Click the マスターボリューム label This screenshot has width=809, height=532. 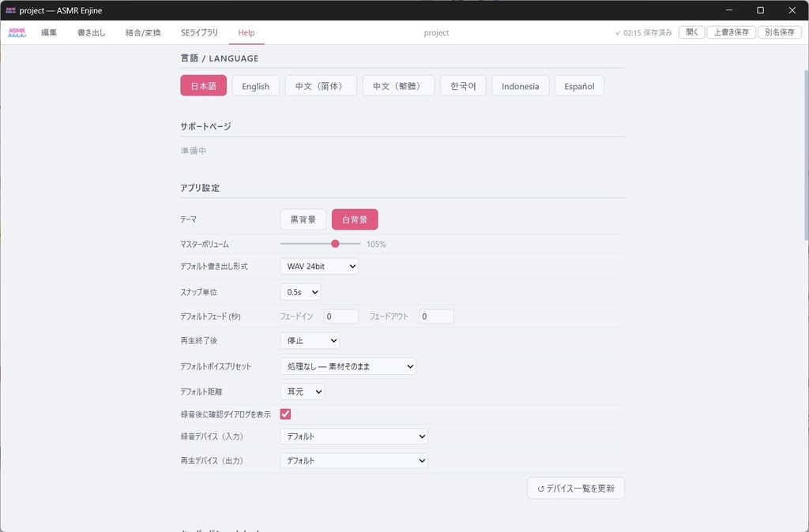[x=205, y=245]
